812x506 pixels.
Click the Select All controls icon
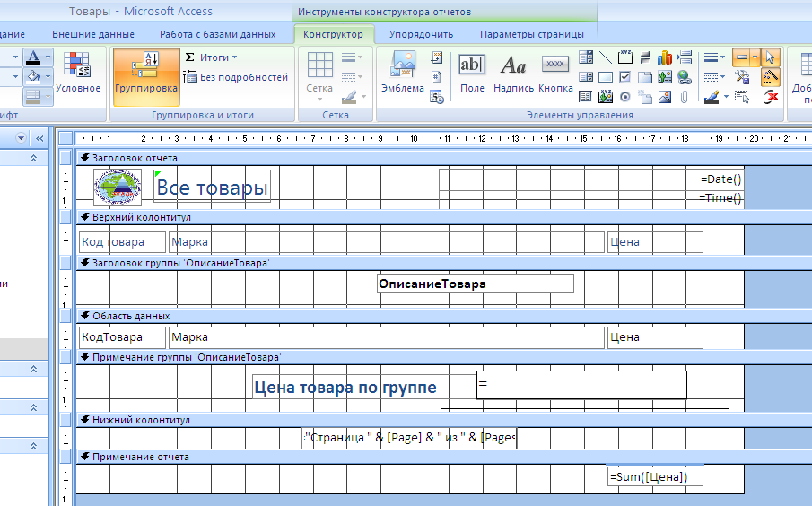tap(742, 96)
